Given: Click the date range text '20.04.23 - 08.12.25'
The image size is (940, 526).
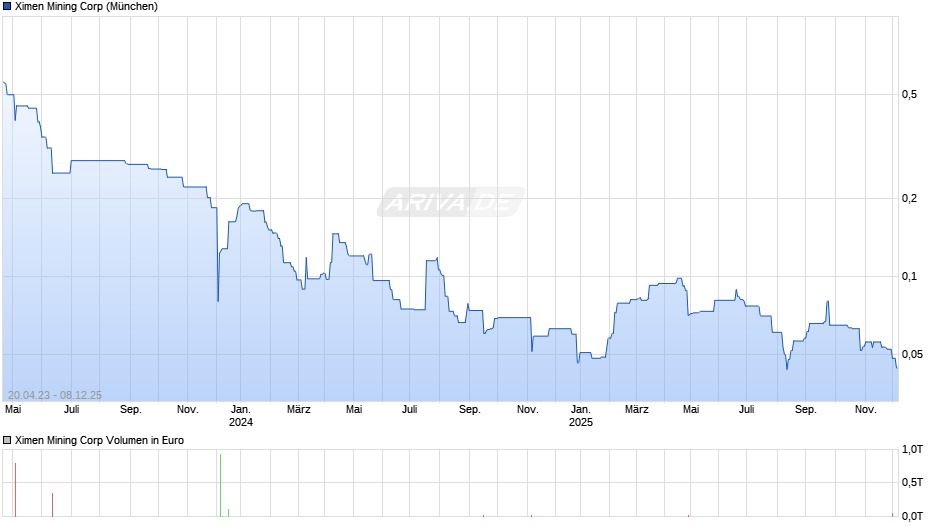Looking at the screenshot, I should (55, 395).
